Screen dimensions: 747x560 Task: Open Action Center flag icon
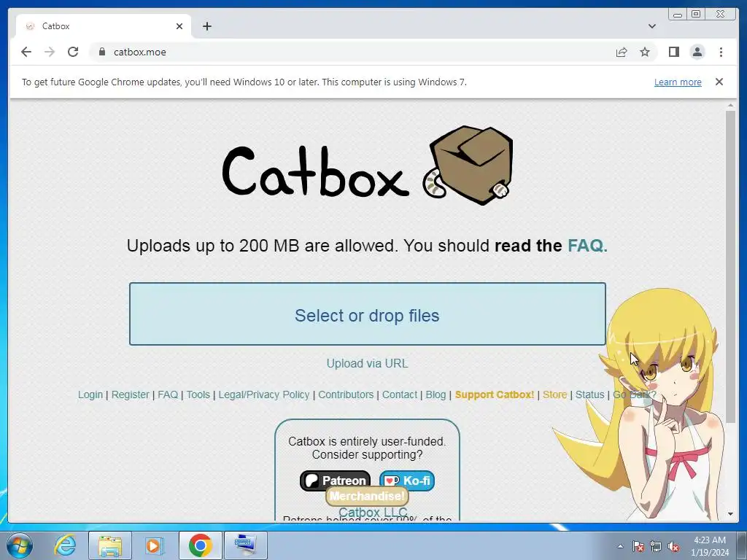point(638,546)
